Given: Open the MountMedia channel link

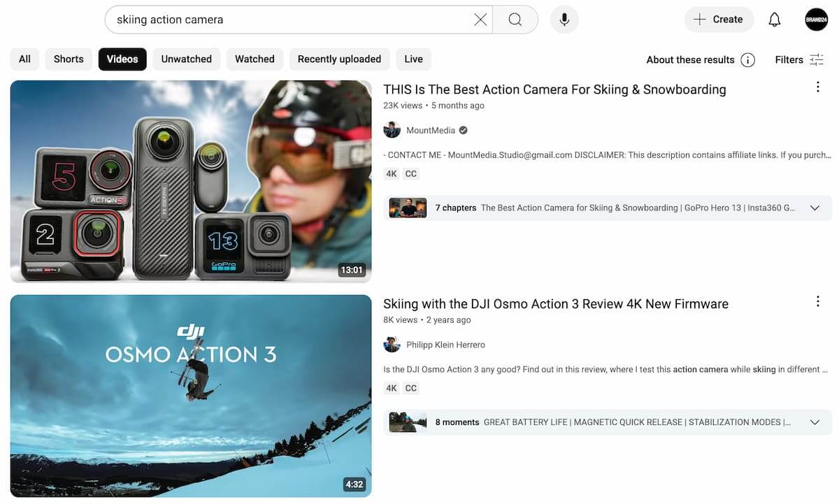Looking at the screenshot, I should [431, 130].
